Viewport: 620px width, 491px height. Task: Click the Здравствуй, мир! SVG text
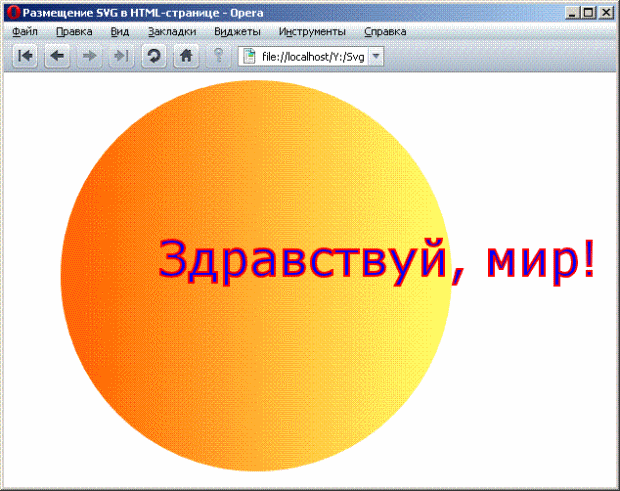[x=376, y=261]
